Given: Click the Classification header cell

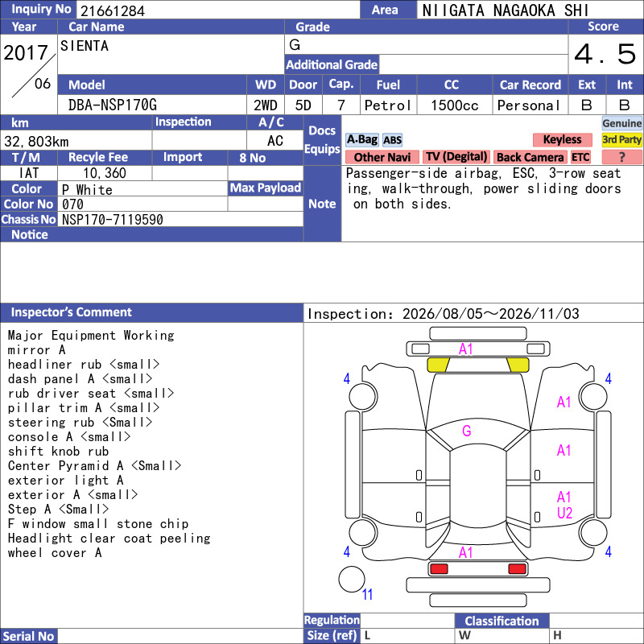Looking at the screenshot, I should click(502, 621).
